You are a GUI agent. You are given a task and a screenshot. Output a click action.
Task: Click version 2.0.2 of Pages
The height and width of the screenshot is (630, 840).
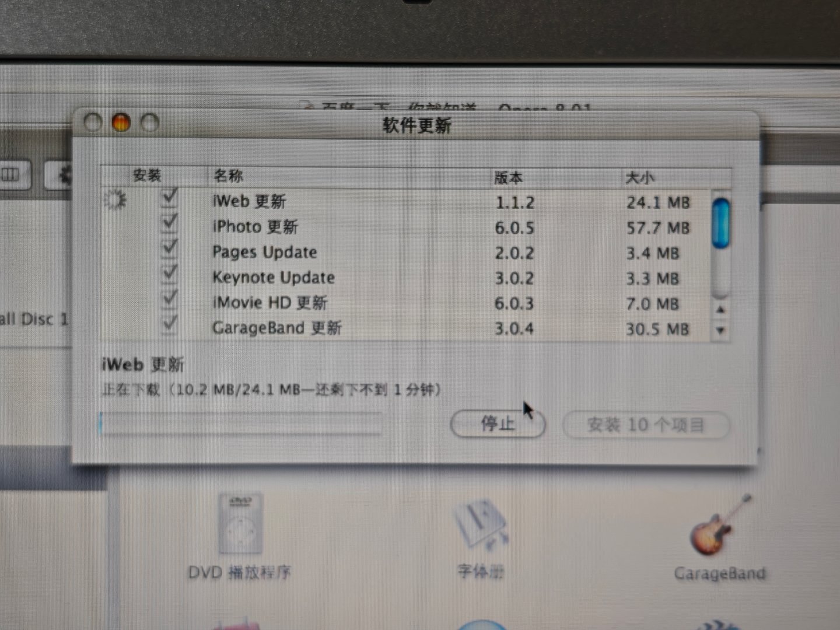(514, 253)
